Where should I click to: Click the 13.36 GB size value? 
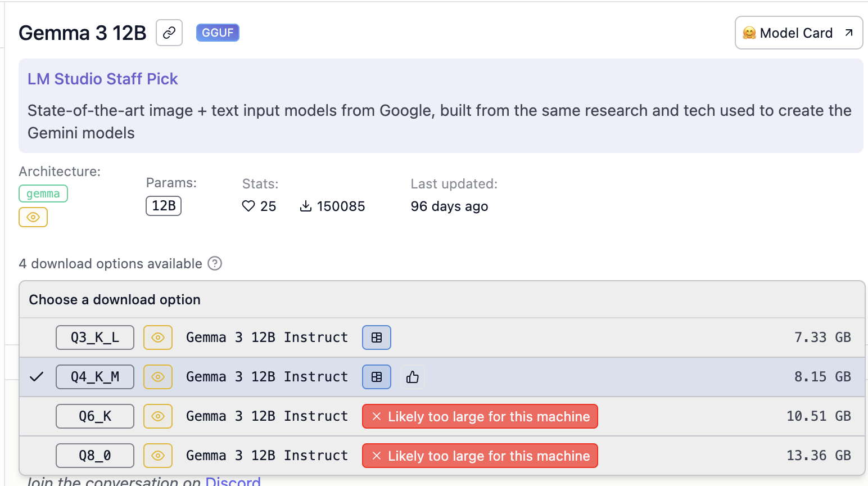819,456
